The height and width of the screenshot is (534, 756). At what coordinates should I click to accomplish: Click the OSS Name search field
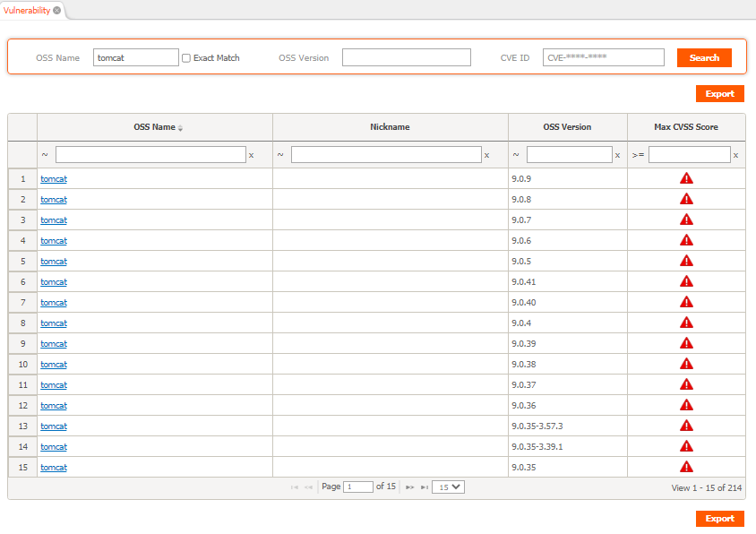(136, 57)
